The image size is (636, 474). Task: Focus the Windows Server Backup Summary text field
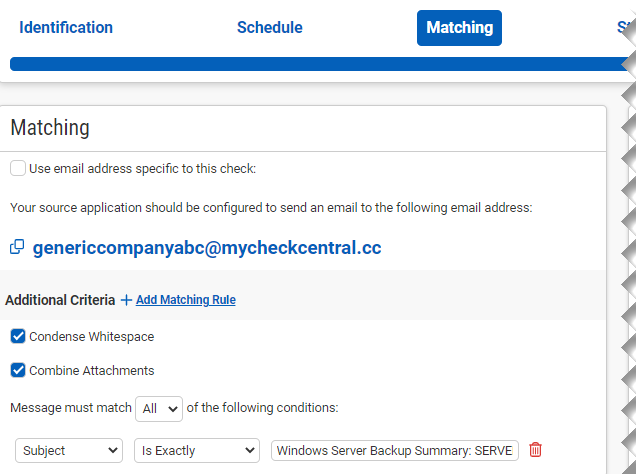click(x=395, y=450)
